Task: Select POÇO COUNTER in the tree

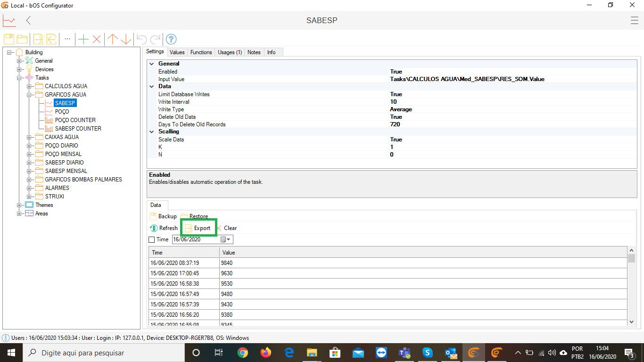Action: pos(75,120)
